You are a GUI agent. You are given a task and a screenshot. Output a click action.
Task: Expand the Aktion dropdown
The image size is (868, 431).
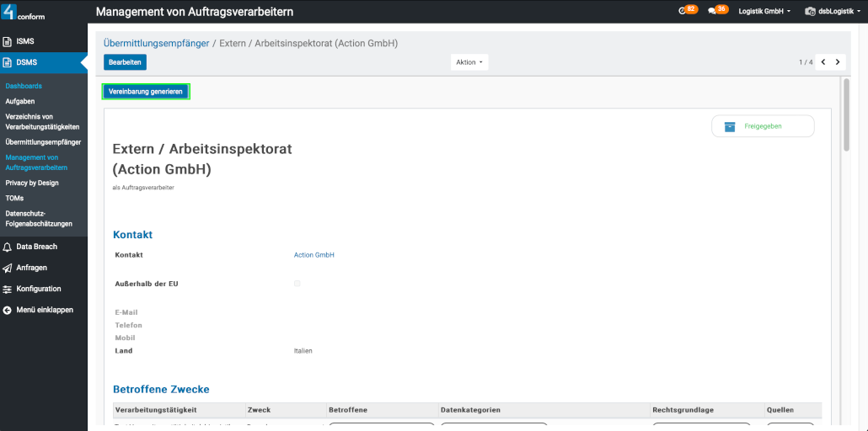pos(469,62)
